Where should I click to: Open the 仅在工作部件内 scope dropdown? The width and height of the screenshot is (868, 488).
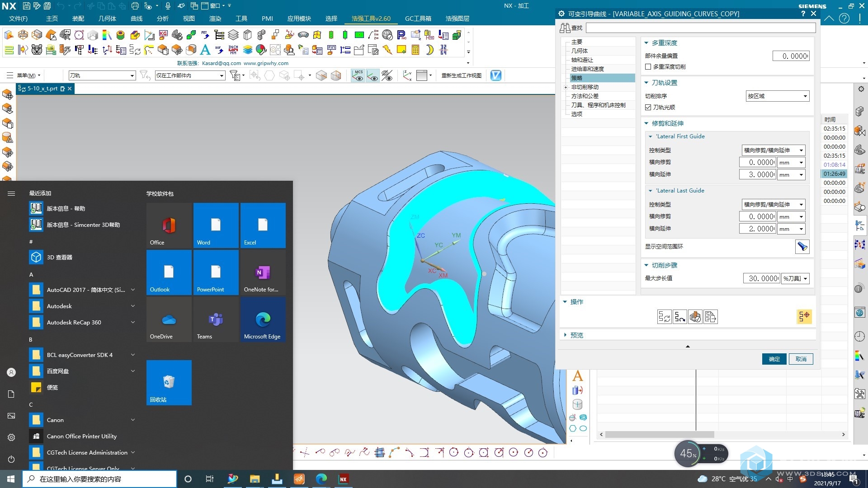(x=190, y=75)
